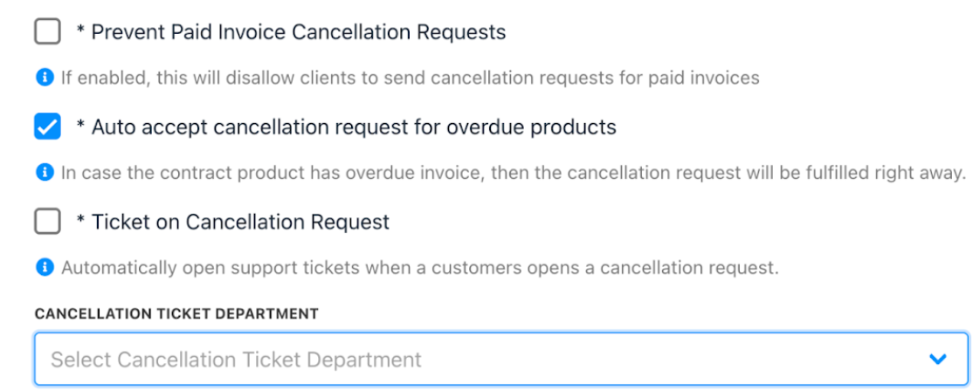980x391 pixels.
Task: Click asterisk before Auto accept label
Action: pos(80,125)
